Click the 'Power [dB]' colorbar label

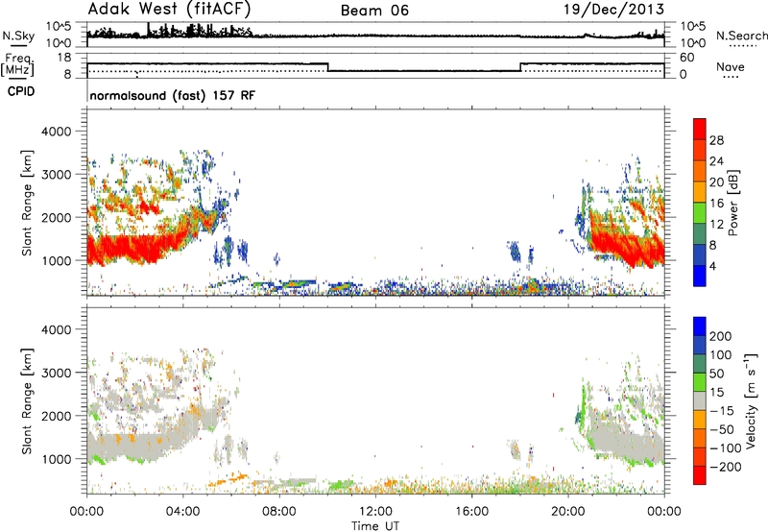click(732, 203)
